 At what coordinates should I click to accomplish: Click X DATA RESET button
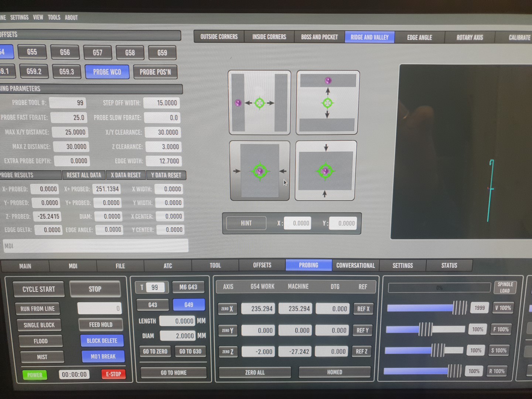[x=126, y=175]
